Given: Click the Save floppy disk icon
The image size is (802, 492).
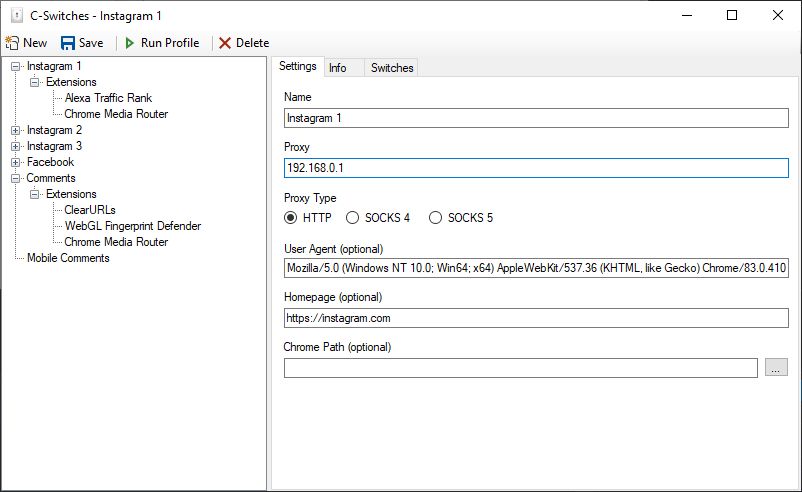Looking at the screenshot, I should (68, 43).
